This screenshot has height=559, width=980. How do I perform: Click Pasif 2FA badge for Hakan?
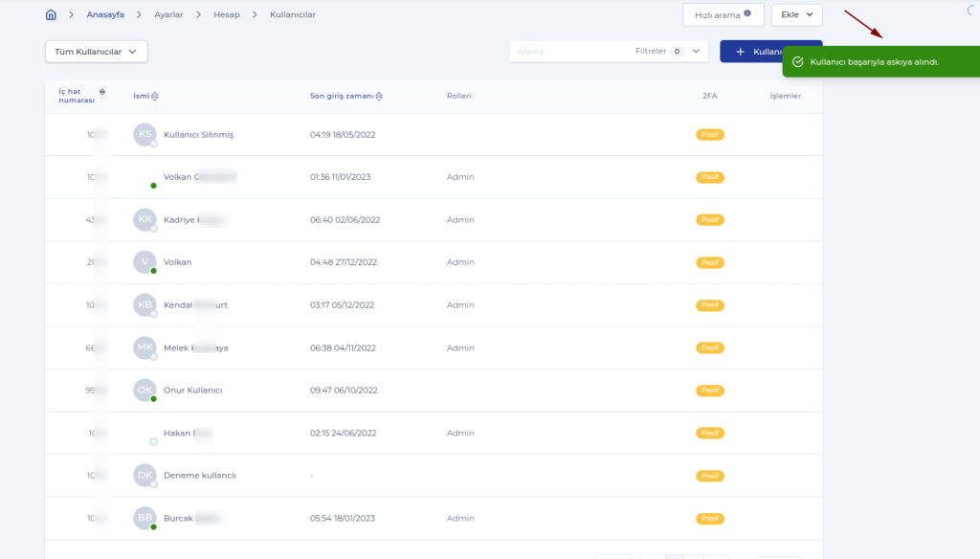pyautogui.click(x=710, y=433)
